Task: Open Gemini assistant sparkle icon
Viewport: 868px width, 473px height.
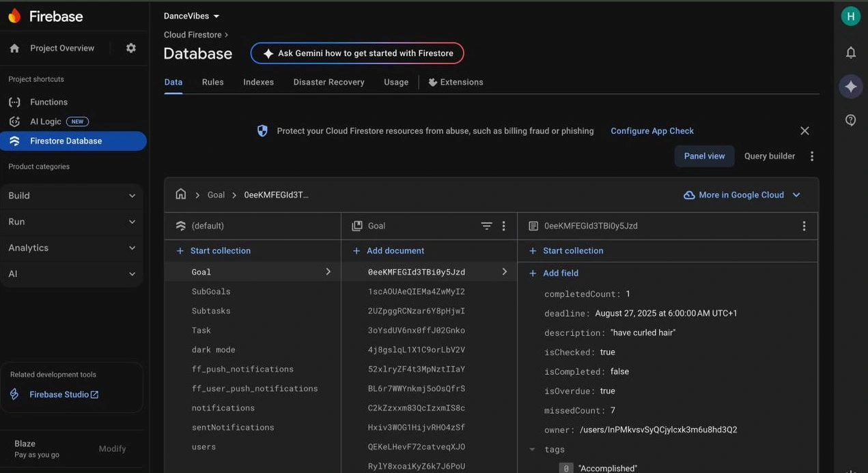Action: coord(851,86)
